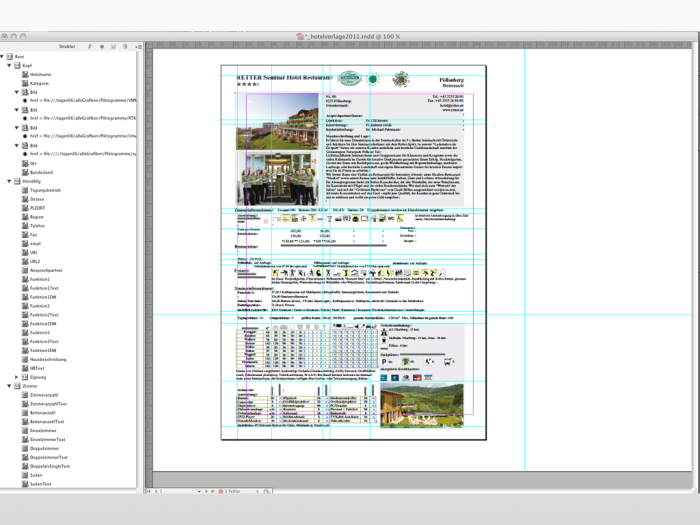
Task: Select the Ansprechpartner tree item
Action: [46, 271]
